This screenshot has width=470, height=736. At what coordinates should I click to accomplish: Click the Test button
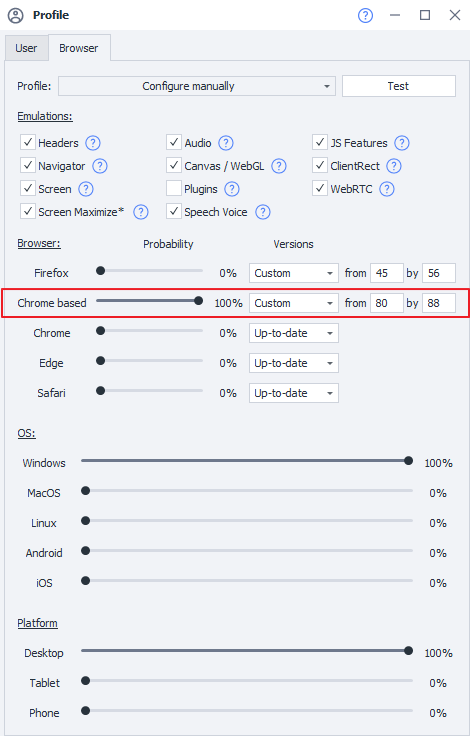[x=399, y=86]
